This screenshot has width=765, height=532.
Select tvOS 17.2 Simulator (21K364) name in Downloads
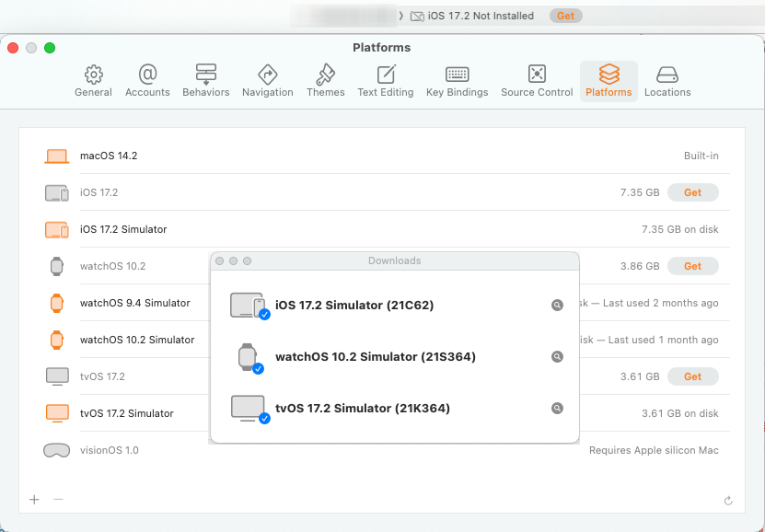point(363,408)
